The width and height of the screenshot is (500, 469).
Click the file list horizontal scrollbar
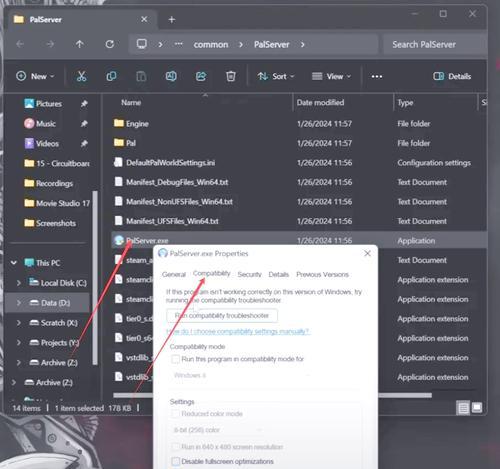click(272, 395)
